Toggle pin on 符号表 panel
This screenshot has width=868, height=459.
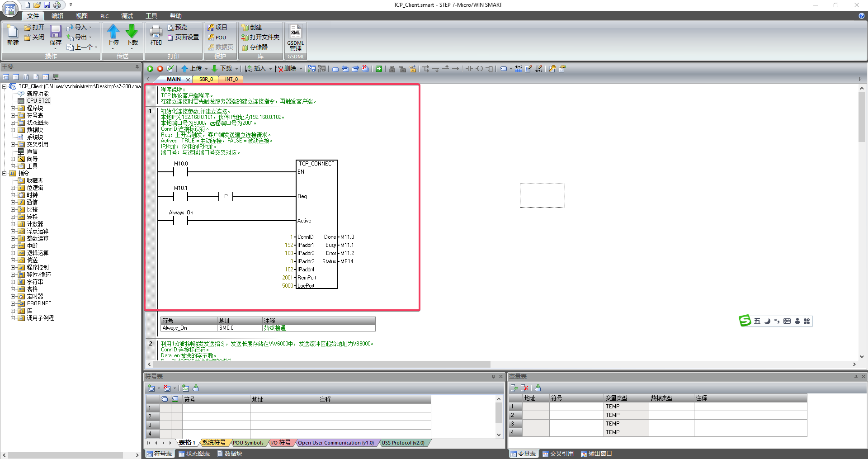493,376
